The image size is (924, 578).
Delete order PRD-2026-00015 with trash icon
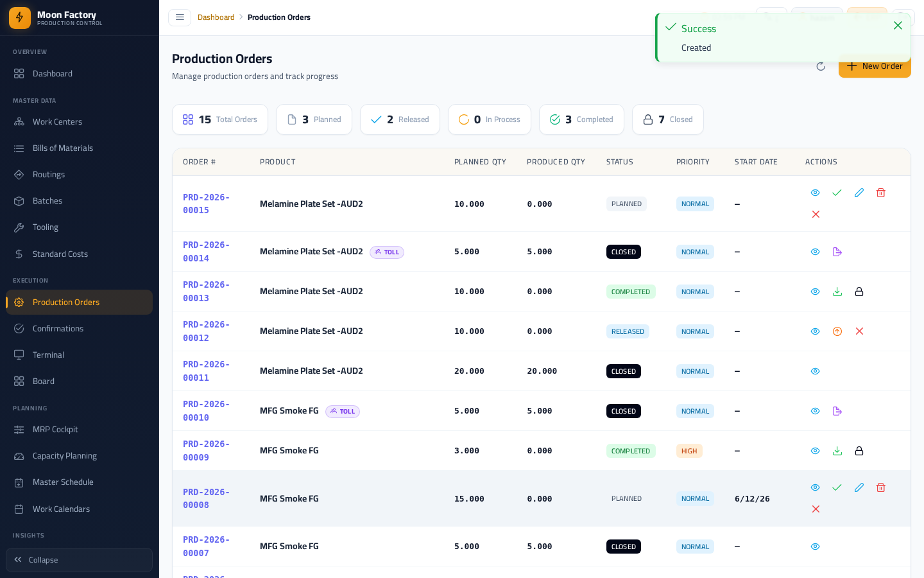[881, 193]
